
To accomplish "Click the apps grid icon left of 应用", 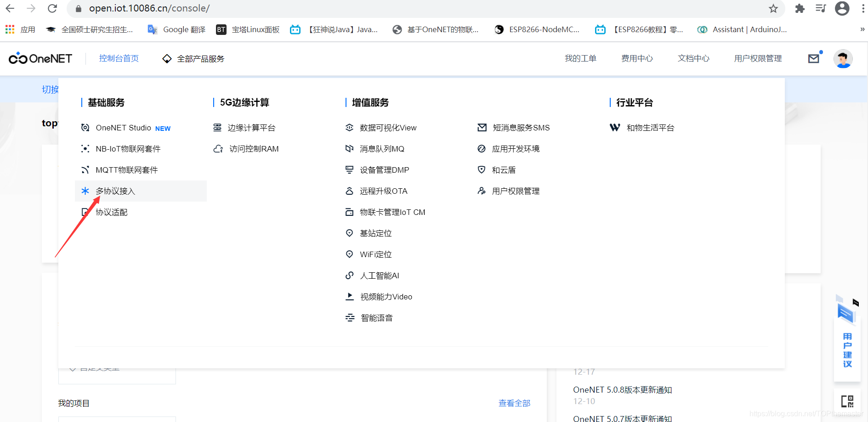I will pyautogui.click(x=9, y=29).
